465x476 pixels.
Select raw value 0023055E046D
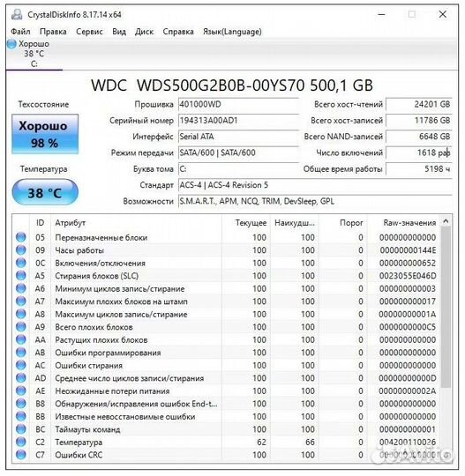(x=408, y=276)
